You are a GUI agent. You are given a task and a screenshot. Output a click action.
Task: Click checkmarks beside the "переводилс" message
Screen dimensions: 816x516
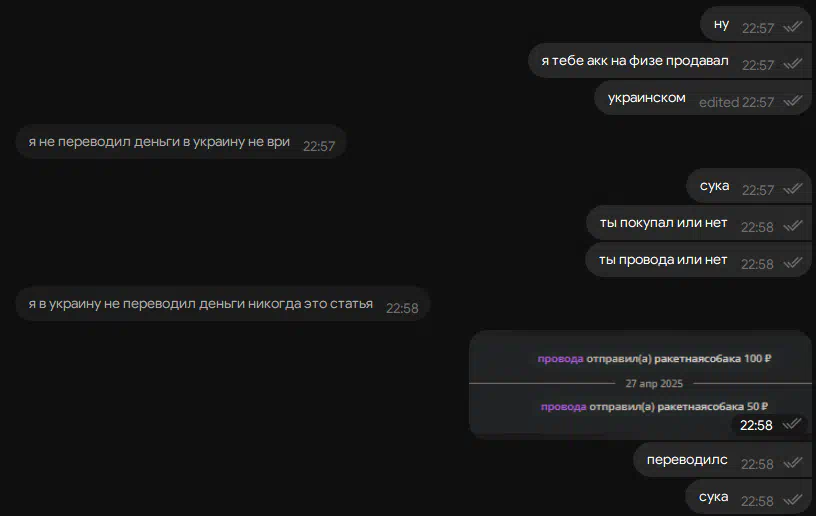click(793, 462)
